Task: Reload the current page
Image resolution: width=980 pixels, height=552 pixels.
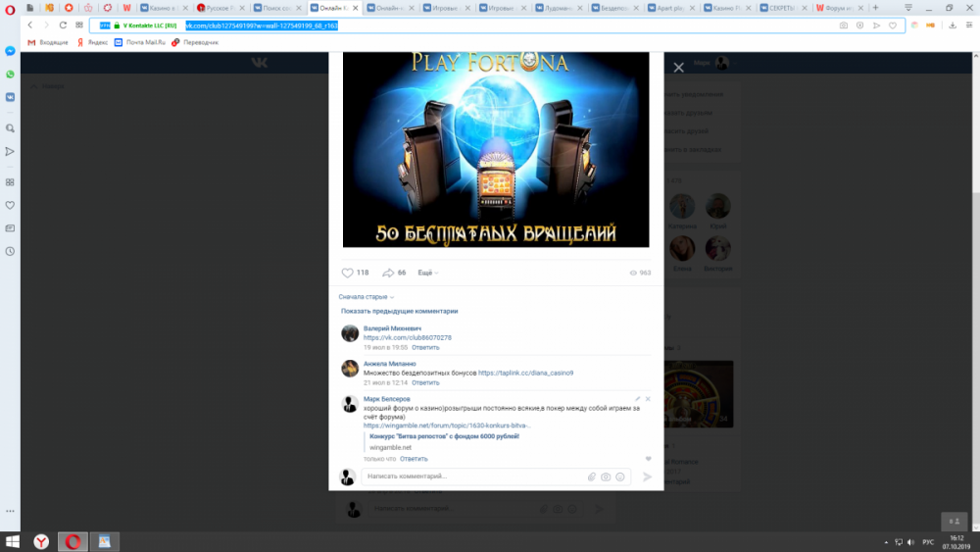Action: (x=63, y=25)
